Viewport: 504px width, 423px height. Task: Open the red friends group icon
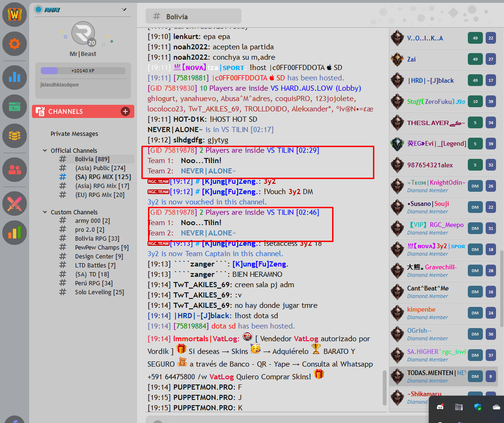(15, 170)
